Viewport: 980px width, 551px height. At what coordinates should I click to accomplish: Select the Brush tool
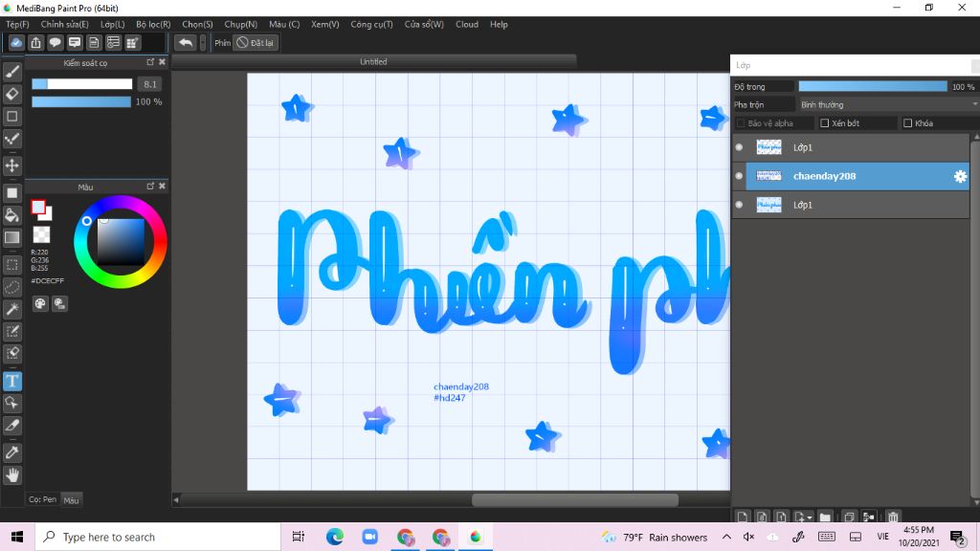click(x=11, y=72)
